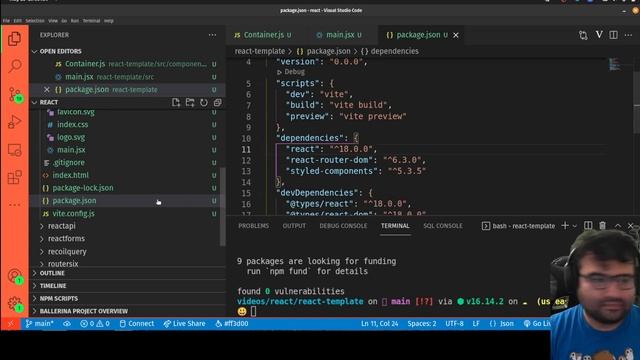Show additional activity bar views ellipsis
Screen dimensions: 640x360
pyautogui.click(x=15, y=204)
